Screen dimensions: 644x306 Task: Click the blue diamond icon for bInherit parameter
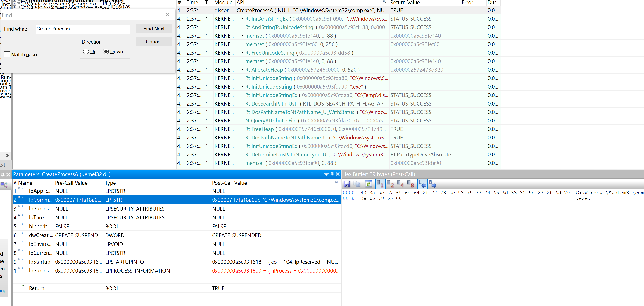(23, 224)
